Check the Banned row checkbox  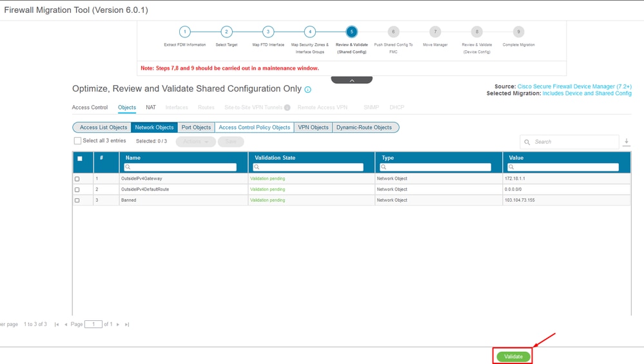click(77, 200)
